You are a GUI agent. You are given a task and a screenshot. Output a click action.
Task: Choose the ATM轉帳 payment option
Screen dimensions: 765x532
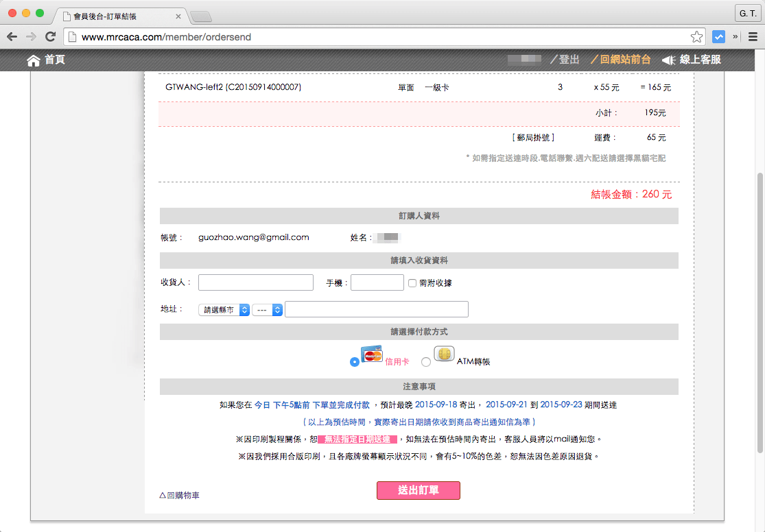point(426,361)
